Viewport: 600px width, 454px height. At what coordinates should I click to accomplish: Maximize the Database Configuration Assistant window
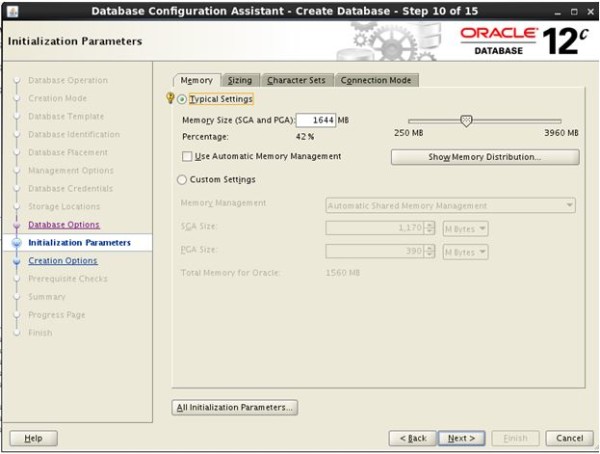tap(574, 12)
